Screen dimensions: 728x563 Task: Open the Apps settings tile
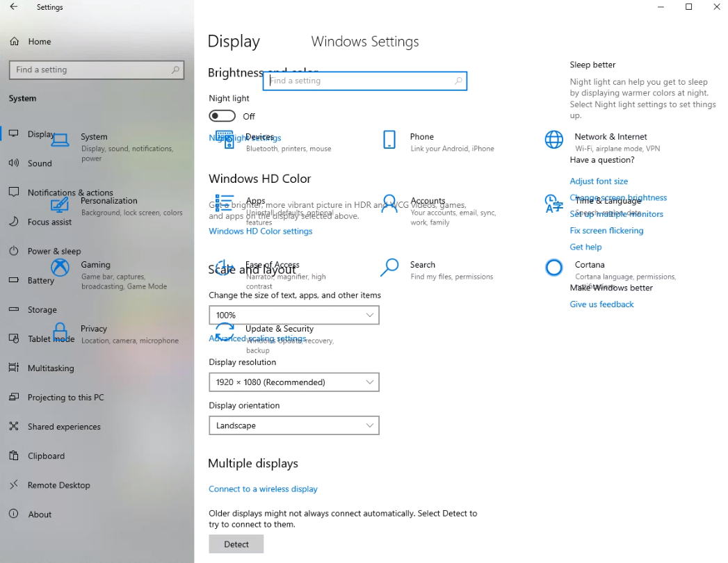(x=274, y=211)
